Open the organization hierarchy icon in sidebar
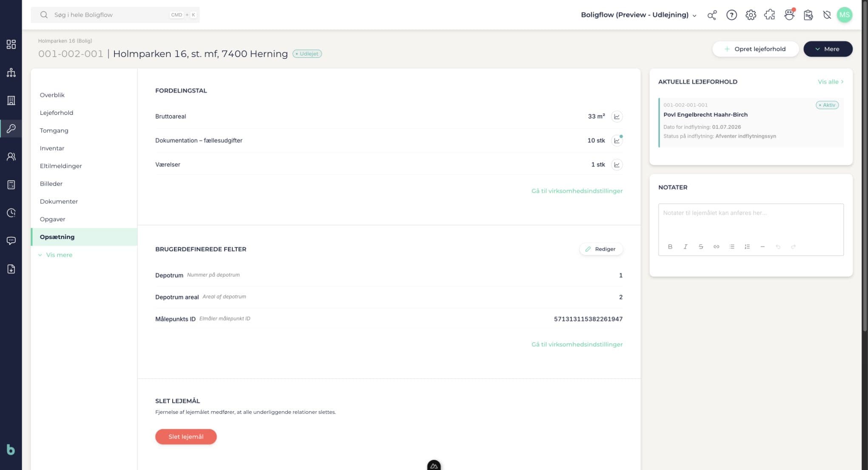This screenshot has height=470, width=868. [x=11, y=72]
